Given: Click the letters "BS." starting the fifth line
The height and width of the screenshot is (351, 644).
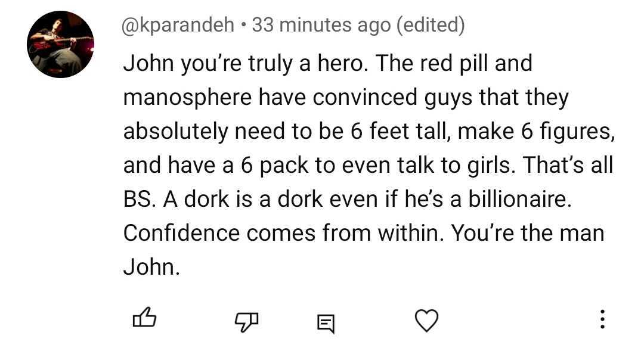Looking at the screenshot, I should [x=138, y=200].
